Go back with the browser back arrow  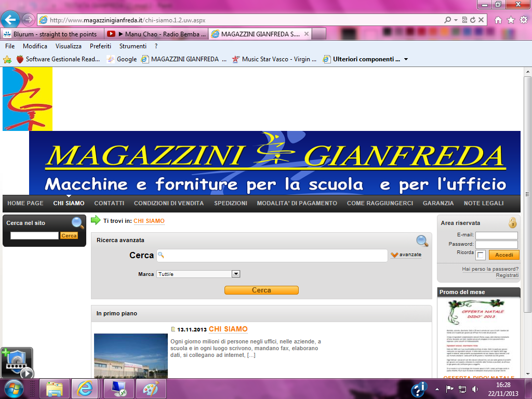pyautogui.click(x=10, y=20)
